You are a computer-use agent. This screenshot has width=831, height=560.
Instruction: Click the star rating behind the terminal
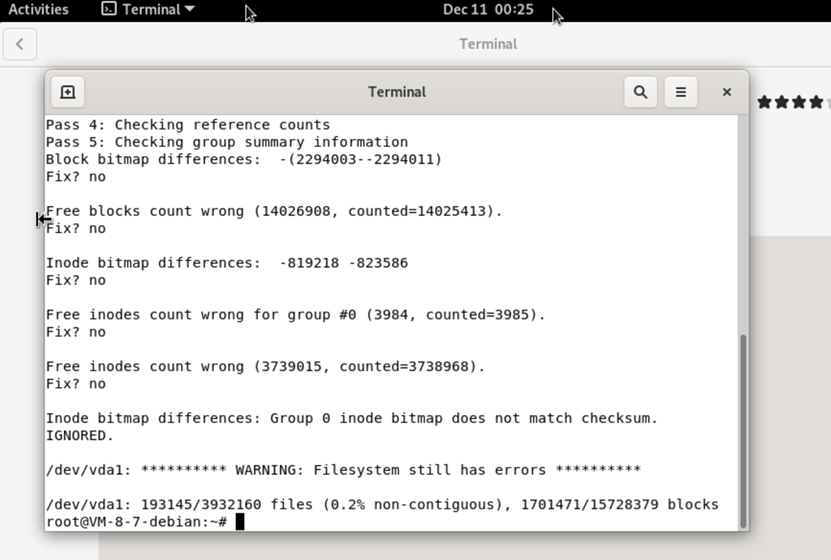[x=793, y=102]
